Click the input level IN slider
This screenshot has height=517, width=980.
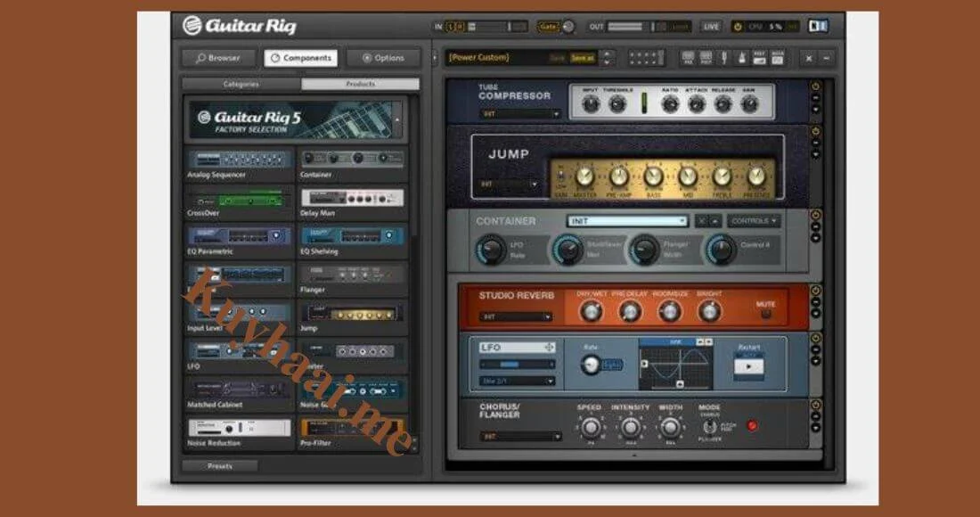497,26
